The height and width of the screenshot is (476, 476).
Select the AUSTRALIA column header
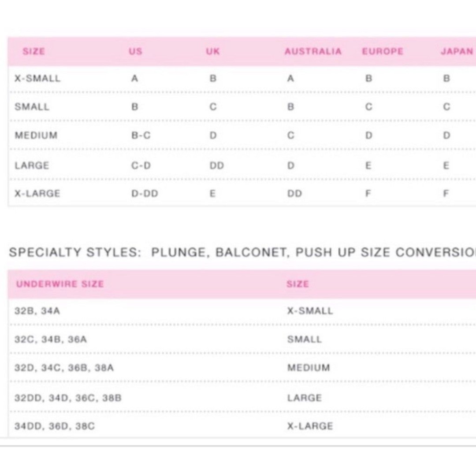click(x=313, y=51)
